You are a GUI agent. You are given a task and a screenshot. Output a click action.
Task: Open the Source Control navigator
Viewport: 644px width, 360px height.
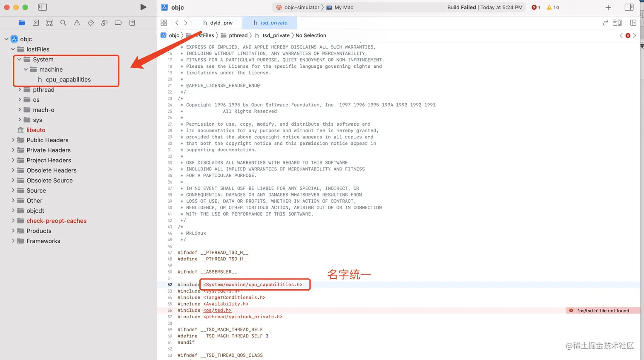(36, 23)
